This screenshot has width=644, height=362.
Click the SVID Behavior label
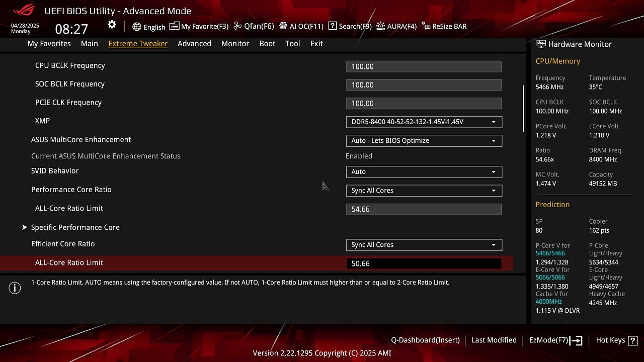pyautogui.click(x=55, y=171)
